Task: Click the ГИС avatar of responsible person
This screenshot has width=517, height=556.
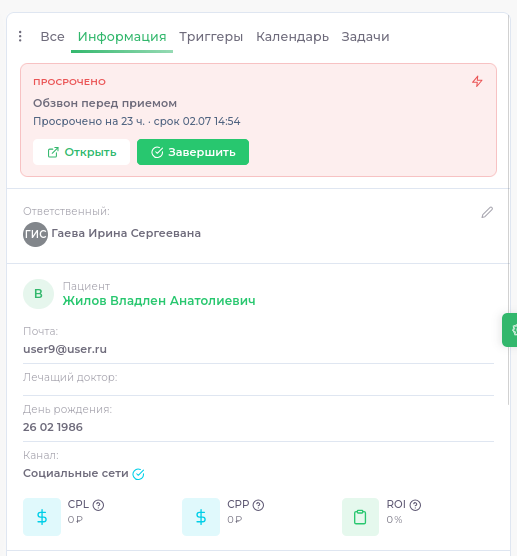Action: (35, 234)
